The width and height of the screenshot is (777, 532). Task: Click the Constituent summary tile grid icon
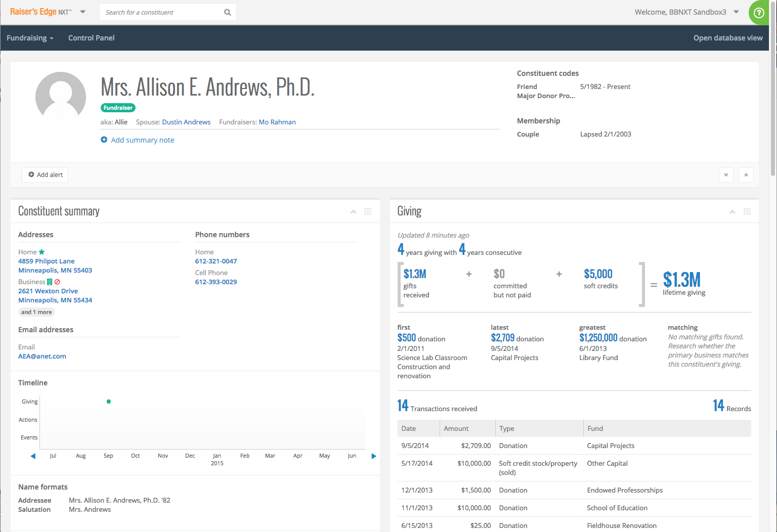coord(368,211)
